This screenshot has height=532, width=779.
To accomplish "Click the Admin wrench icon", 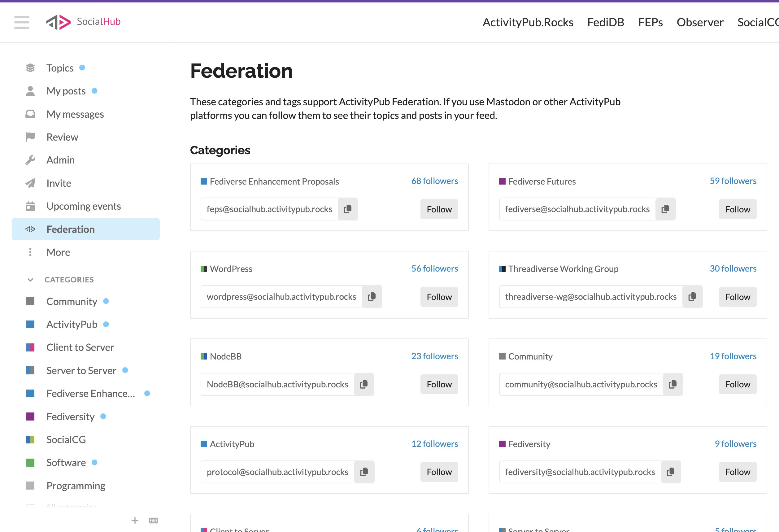I will tap(30, 160).
